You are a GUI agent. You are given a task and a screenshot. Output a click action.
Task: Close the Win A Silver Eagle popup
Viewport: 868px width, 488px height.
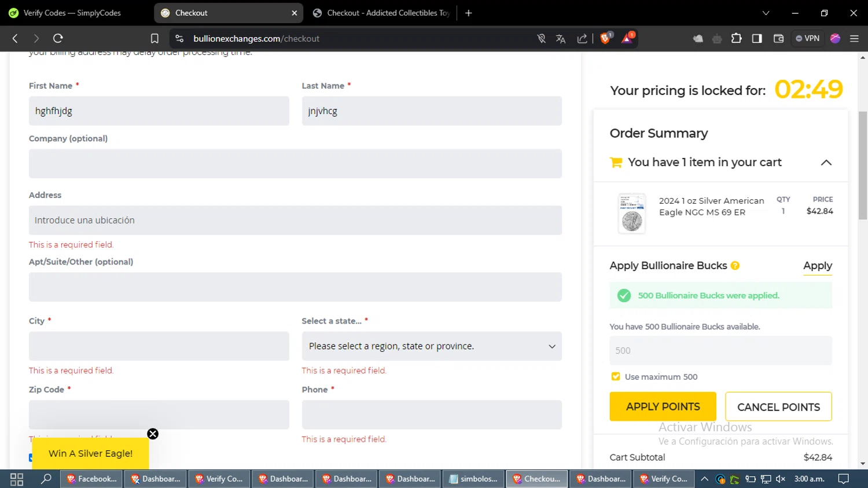(153, 434)
